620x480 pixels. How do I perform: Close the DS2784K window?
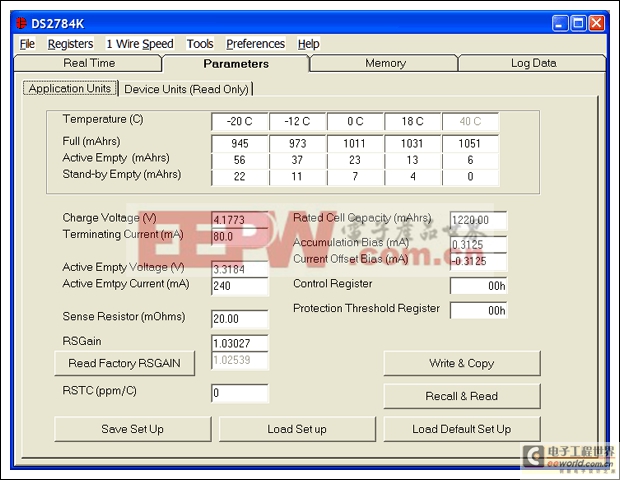coord(597,24)
